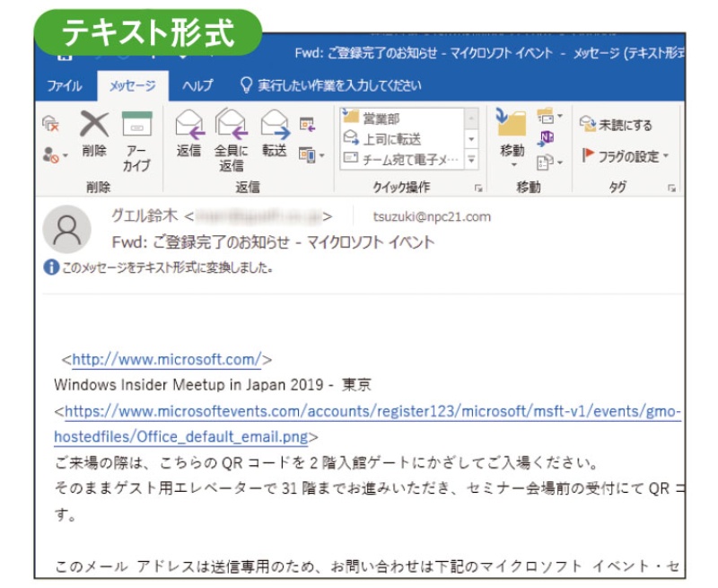Click the sender profile avatar
This screenshot has height=588, width=718.
pos(66,229)
